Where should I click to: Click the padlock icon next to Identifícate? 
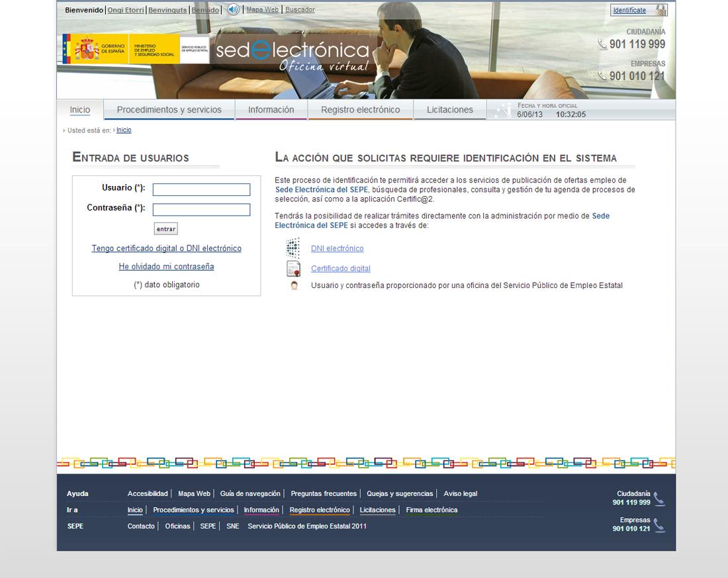[x=660, y=10]
